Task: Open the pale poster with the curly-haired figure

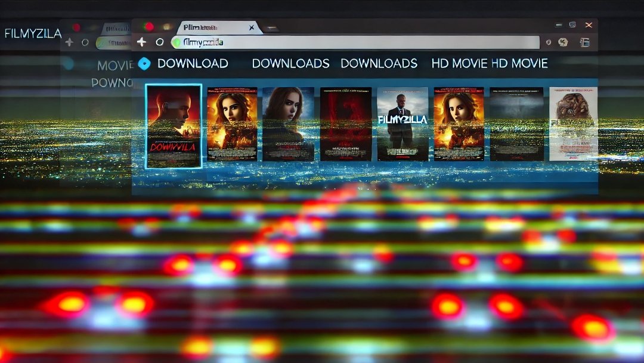Action: tap(574, 124)
